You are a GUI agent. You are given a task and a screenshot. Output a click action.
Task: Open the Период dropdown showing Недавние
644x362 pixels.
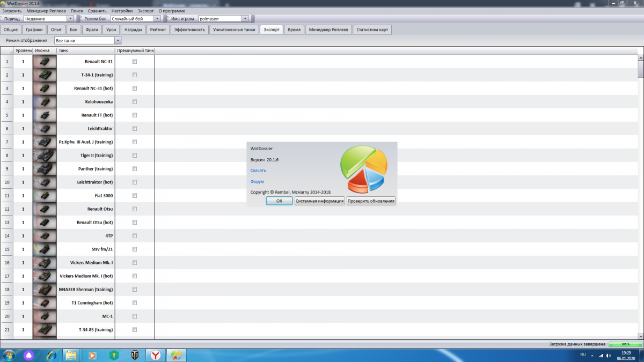[48, 19]
